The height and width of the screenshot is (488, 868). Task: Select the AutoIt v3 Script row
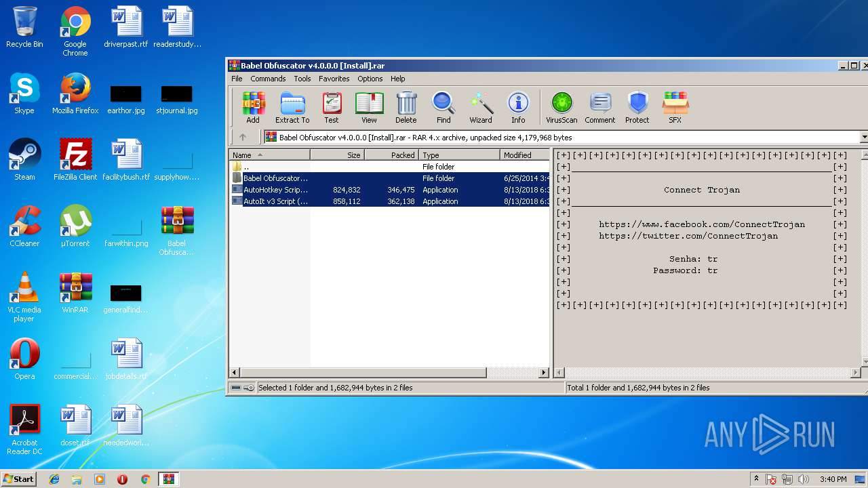pyautogui.click(x=390, y=201)
